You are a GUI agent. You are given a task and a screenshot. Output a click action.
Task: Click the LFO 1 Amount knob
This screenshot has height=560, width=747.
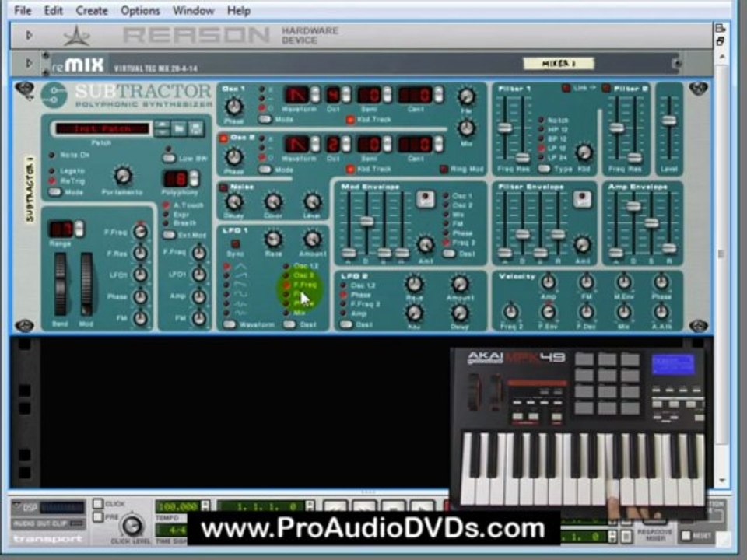coord(312,239)
